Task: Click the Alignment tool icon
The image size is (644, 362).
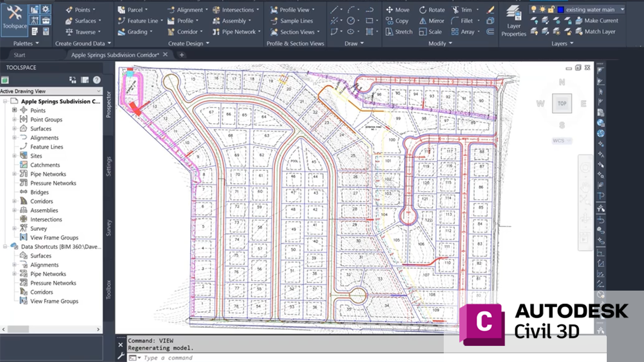Action: tap(172, 10)
